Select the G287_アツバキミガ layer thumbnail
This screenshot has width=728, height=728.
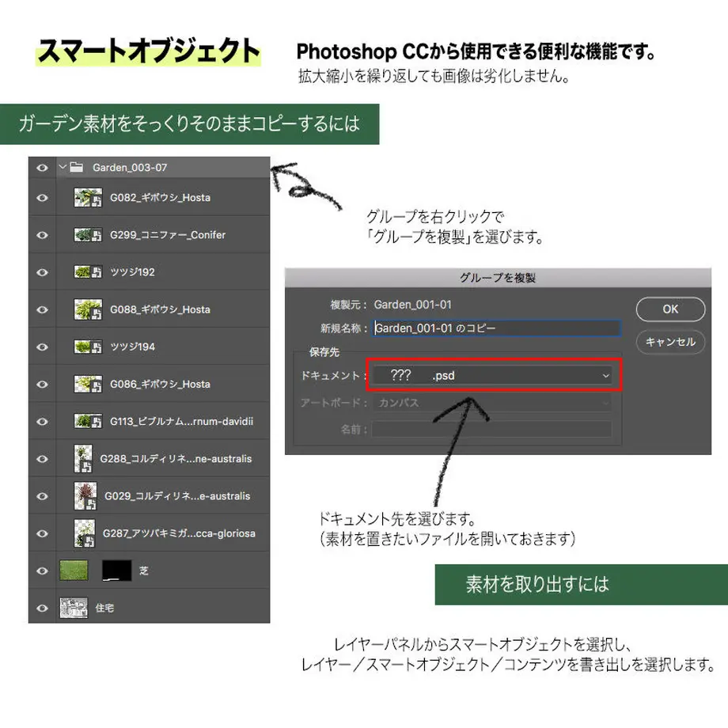coord(85,533)
